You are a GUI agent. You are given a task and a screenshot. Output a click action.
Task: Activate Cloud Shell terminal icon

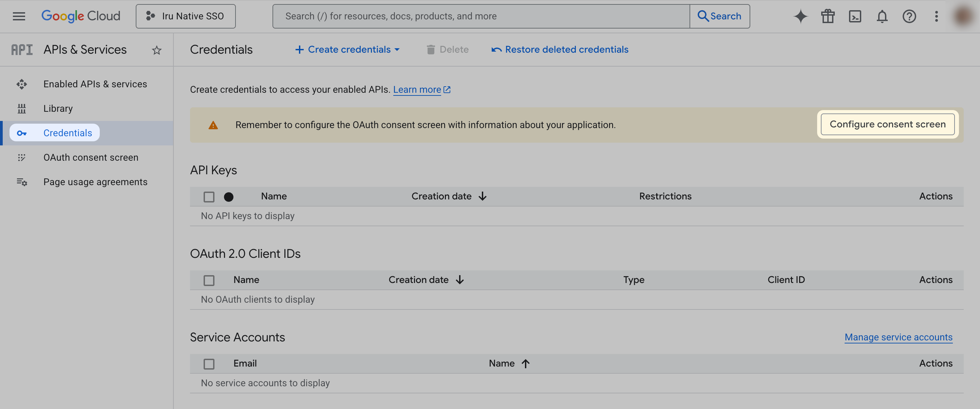855,16
